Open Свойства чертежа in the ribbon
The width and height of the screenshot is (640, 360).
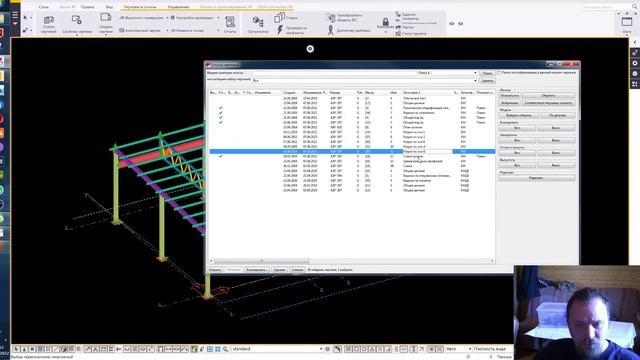(x=77, y=24)
